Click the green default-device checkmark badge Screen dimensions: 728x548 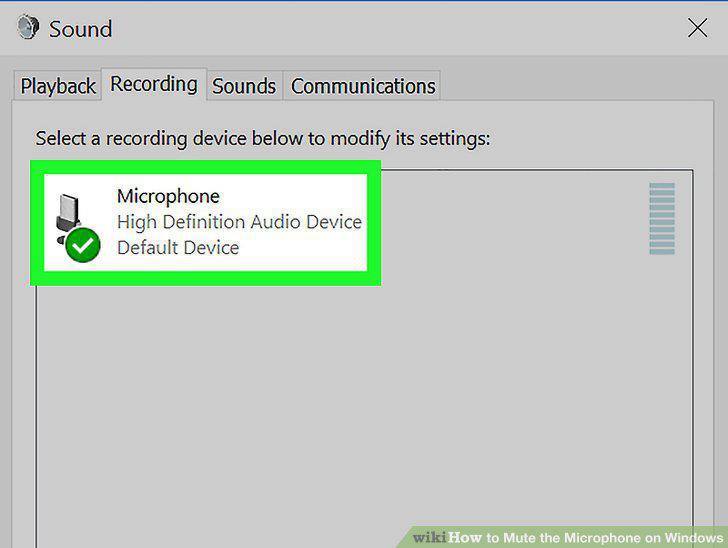click(83, 245)
